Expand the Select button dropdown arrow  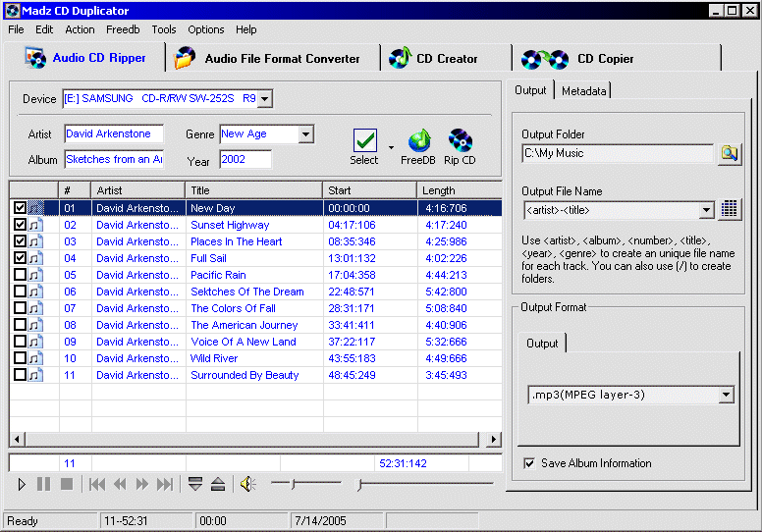tap(391, 147)
